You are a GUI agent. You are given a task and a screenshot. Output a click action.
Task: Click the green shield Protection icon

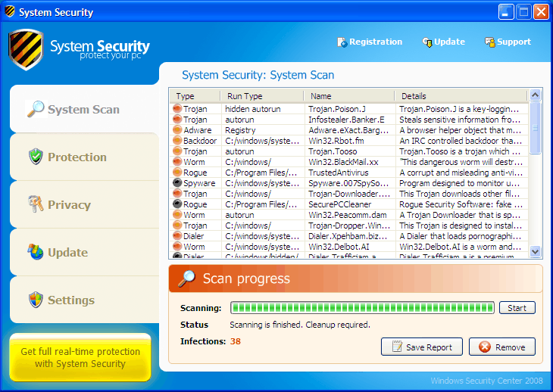tap(36, 157)
